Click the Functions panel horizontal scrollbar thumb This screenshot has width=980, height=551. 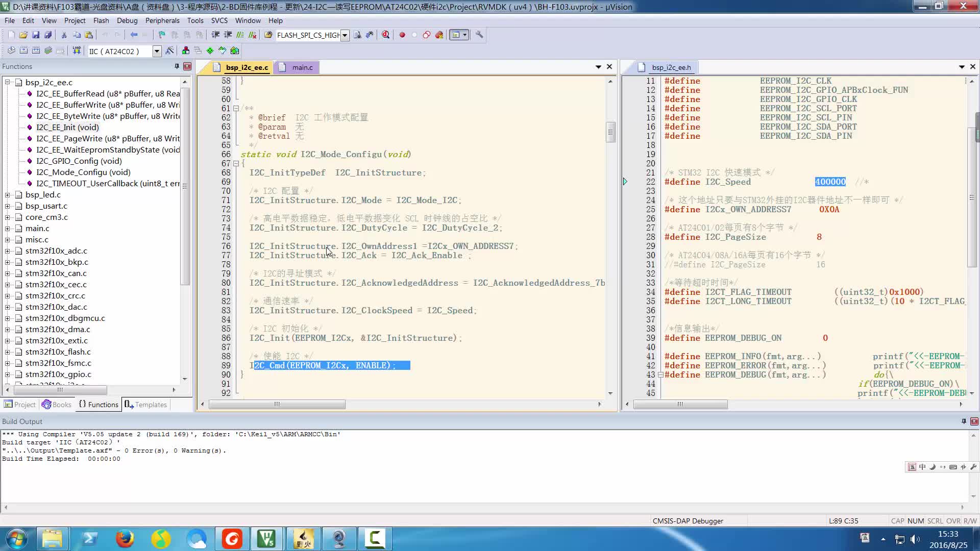pyautogui.click(x=60, y=390)
